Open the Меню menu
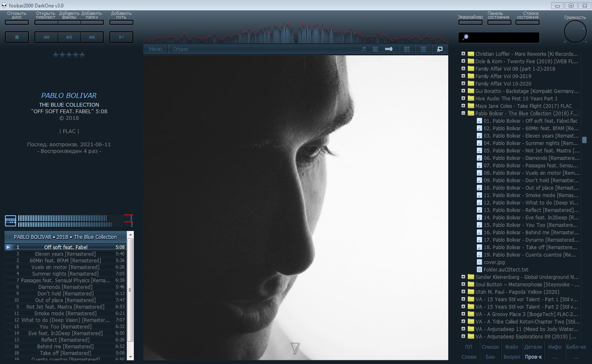Image resolution: width=592 pixels, height=364 pixels. [x=155, y=49]
